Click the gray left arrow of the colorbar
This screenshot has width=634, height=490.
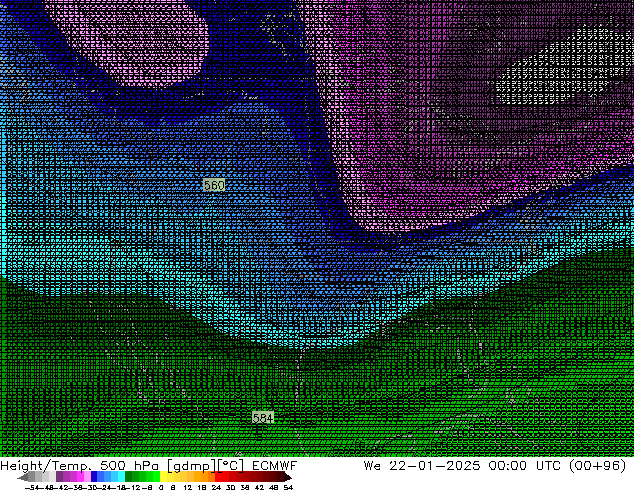pos(23,477)
